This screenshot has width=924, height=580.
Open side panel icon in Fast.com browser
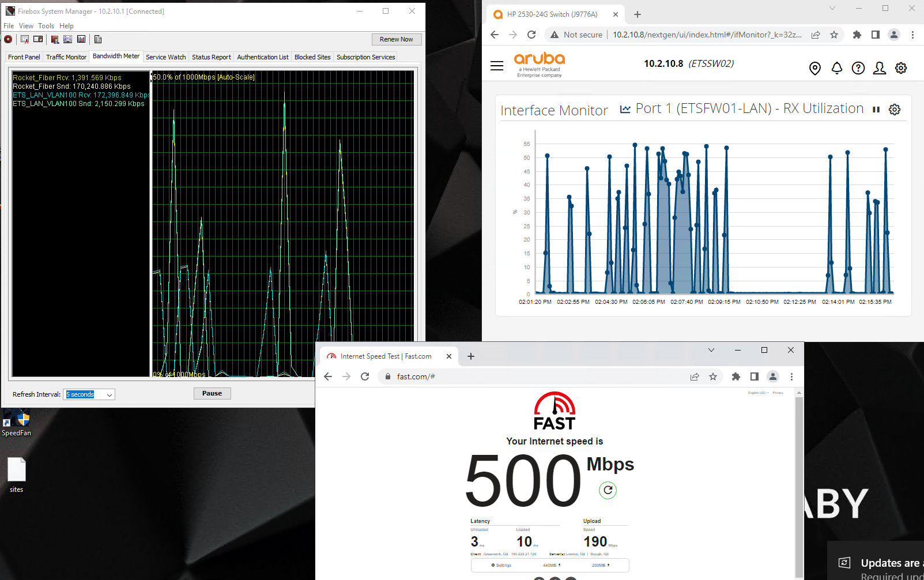[x=755, y=376]
